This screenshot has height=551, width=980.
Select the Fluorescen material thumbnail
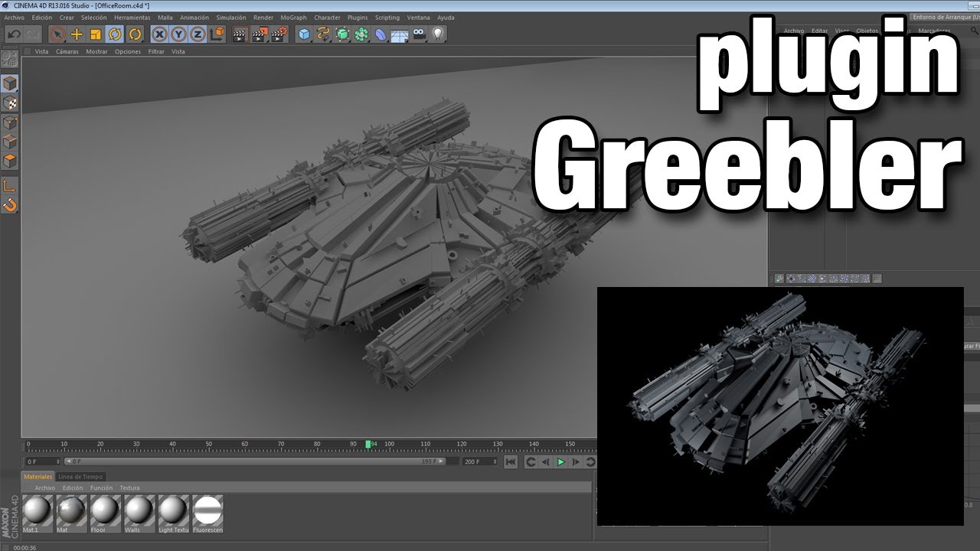point(207,514)
